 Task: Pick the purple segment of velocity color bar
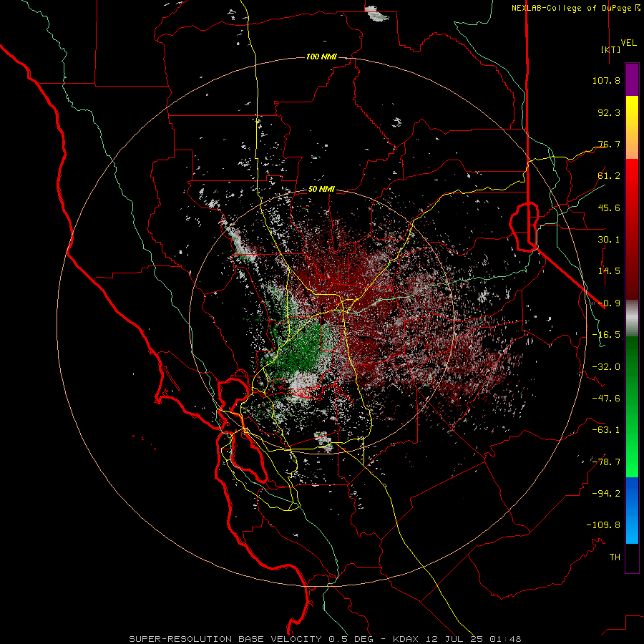[x=632, y=79]
